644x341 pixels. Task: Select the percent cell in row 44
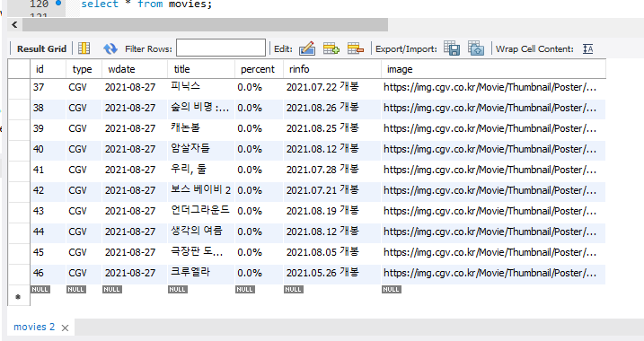(259, 232)
